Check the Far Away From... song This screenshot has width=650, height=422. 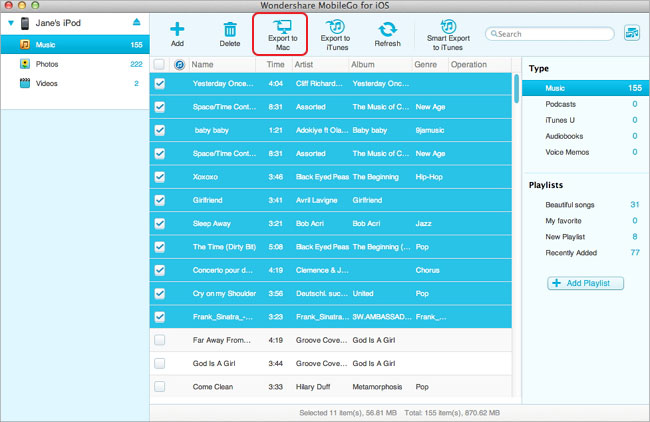click(160, 340)
